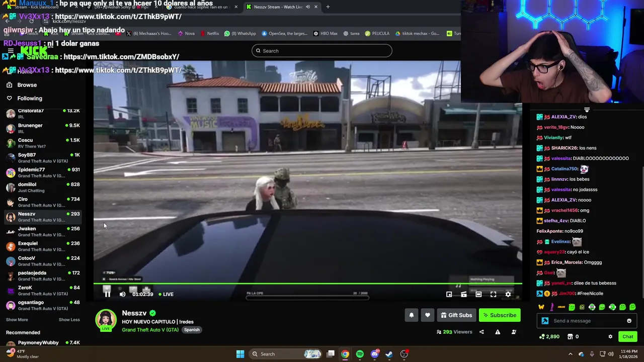Open Jwaken channel in sidebar
644x362 pixels.
point(43,232)
